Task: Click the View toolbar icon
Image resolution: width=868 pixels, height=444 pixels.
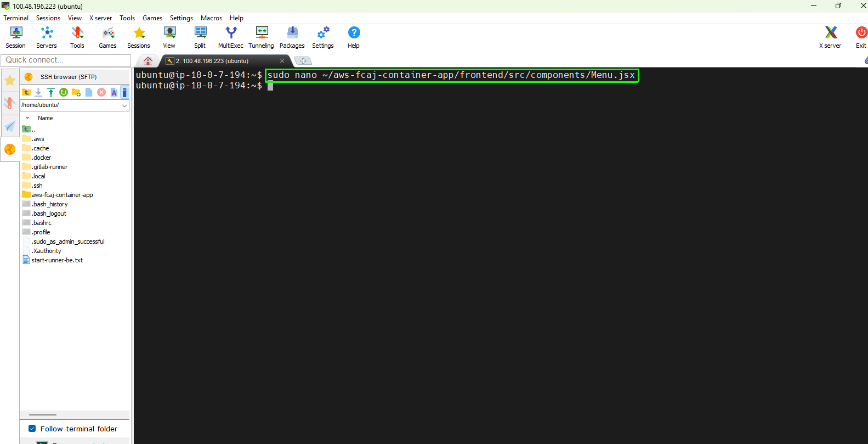Action: coord(169,37)
